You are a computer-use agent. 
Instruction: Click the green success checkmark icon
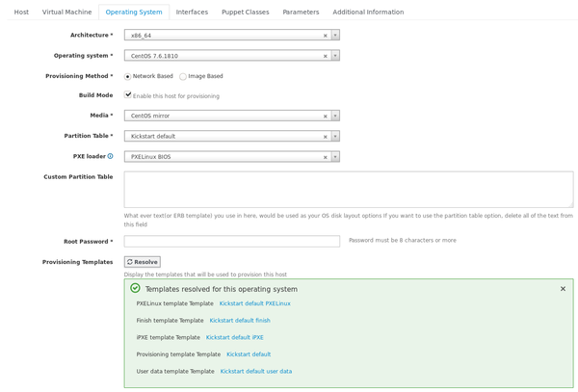click(135, 288)
